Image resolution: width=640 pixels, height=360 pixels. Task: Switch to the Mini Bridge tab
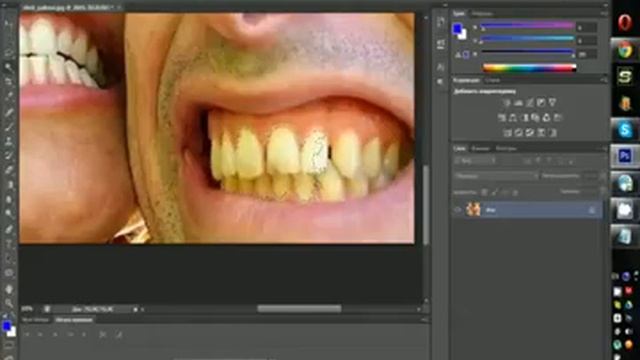(36, 320)
